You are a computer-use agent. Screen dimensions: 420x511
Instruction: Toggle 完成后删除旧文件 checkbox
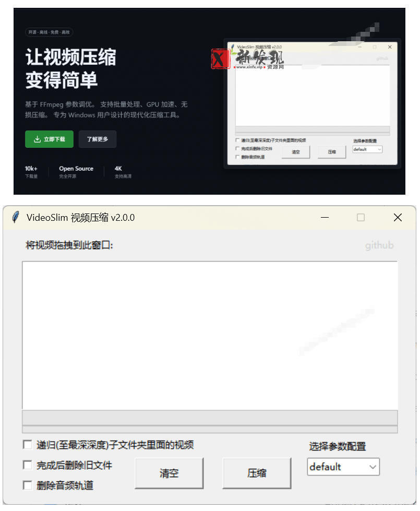click(x=27, y=465)
